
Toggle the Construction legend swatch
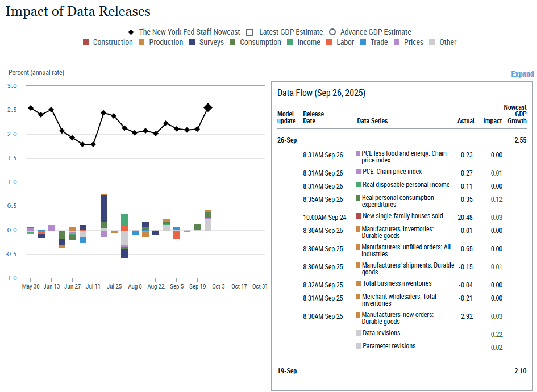[x=86, y=42]
